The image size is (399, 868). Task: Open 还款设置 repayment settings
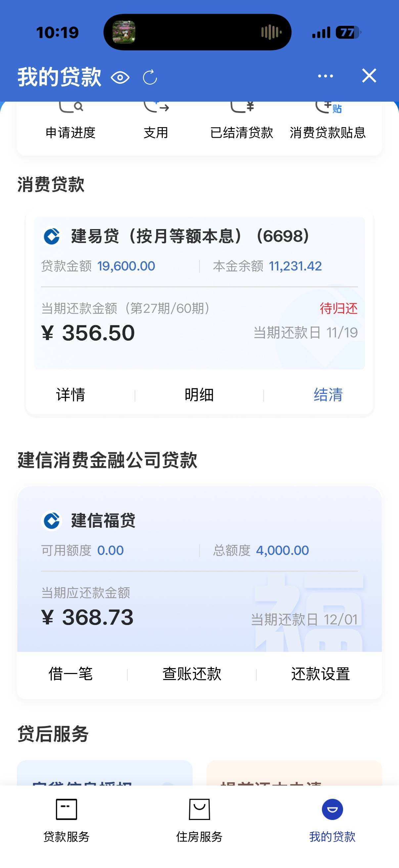[x=320, y=674]
